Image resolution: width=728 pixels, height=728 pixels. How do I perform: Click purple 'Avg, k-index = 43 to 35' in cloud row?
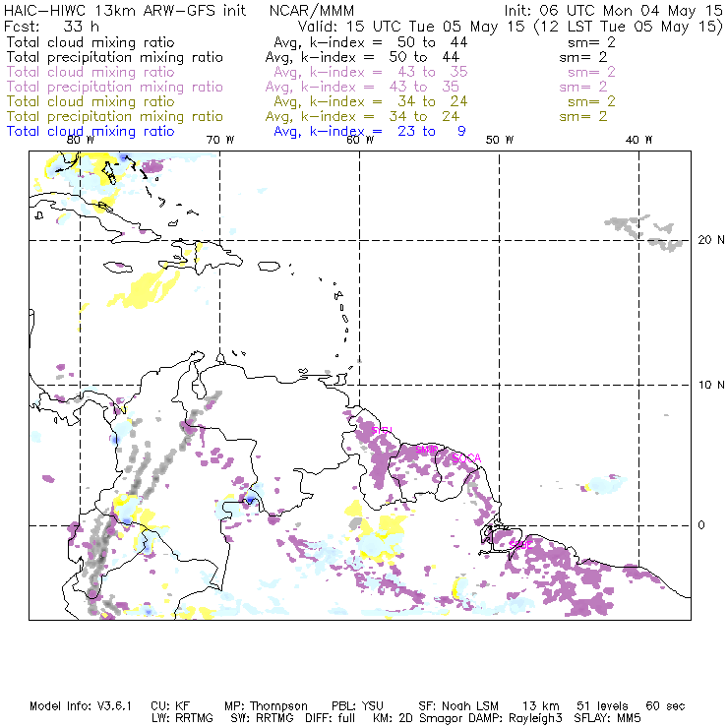tap(371, 72)
